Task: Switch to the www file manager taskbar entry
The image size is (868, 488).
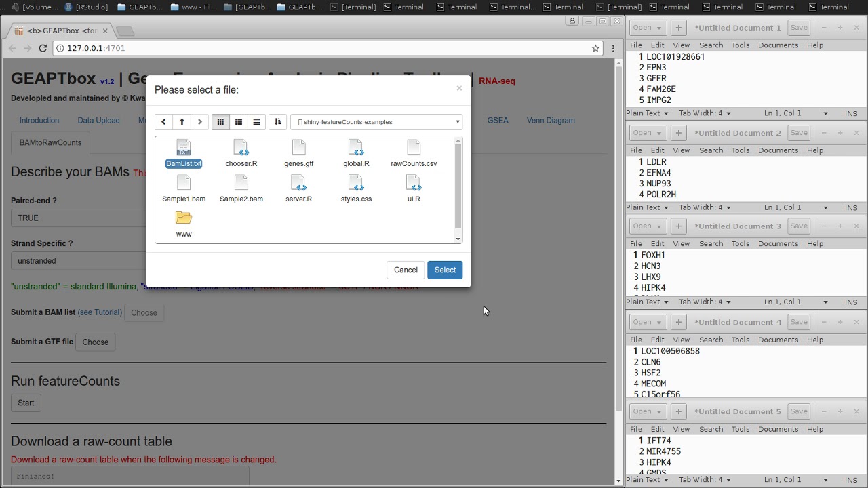Action: pyautogui.click(x=193, y=7)
